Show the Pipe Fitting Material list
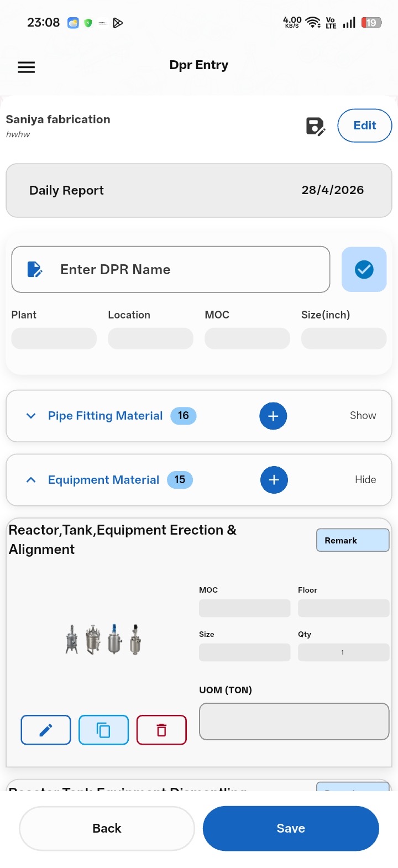The width and height of the screenshot is (398, 868). tap(363, 416)
